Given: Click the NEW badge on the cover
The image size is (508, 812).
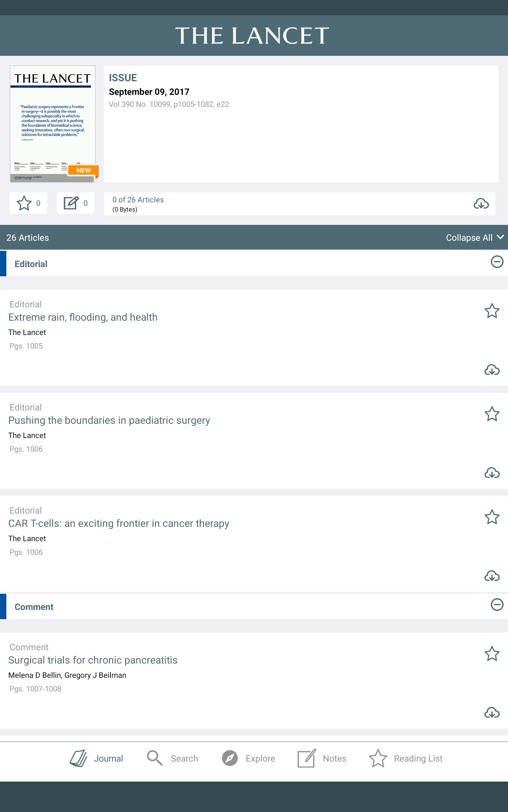Looking at the screenshot, I should pos(83,170).
